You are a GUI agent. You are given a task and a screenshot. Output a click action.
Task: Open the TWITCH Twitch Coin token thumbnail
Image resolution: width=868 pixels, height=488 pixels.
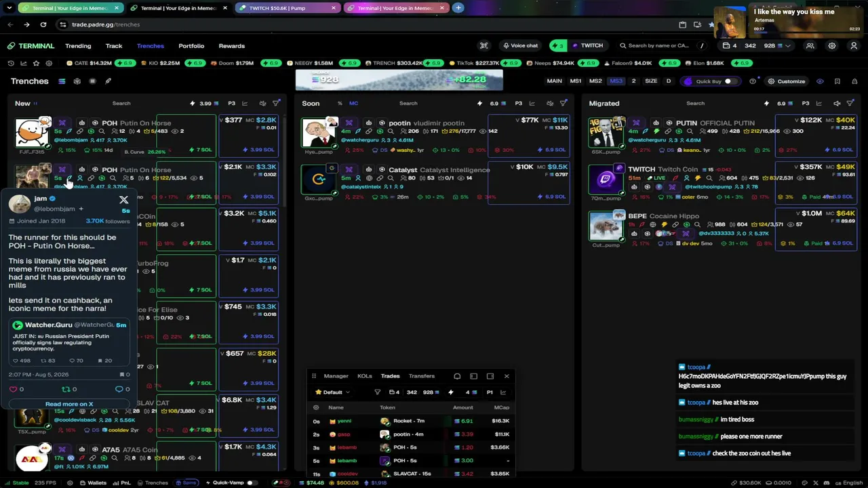pos(606,180)
